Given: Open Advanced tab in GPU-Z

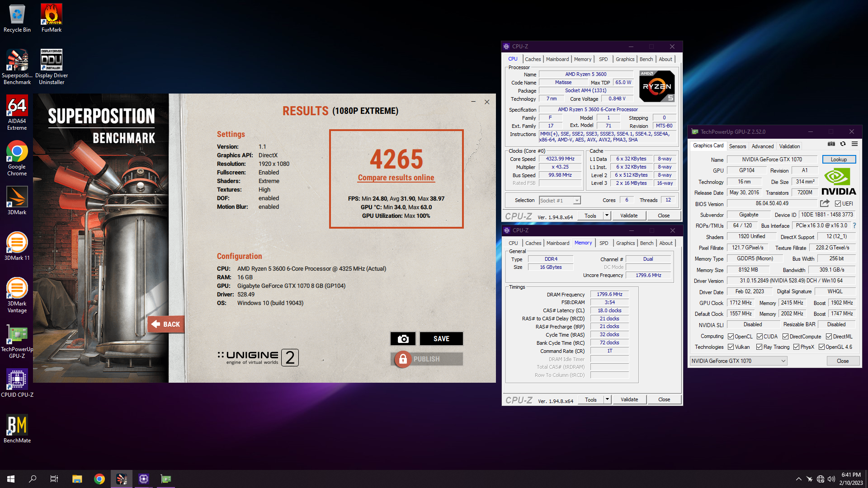Looking at the screenshot, I should pos(763,146).
